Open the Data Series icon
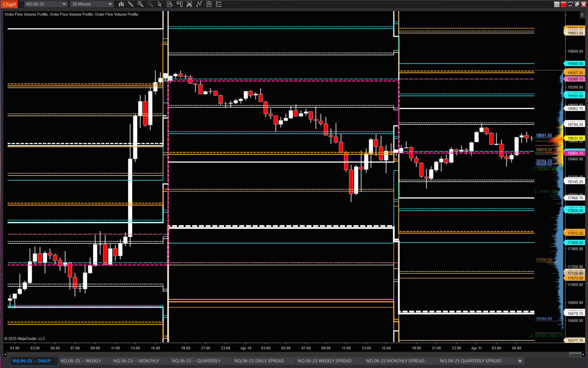 pyautogui.click(x=189, y=4)
